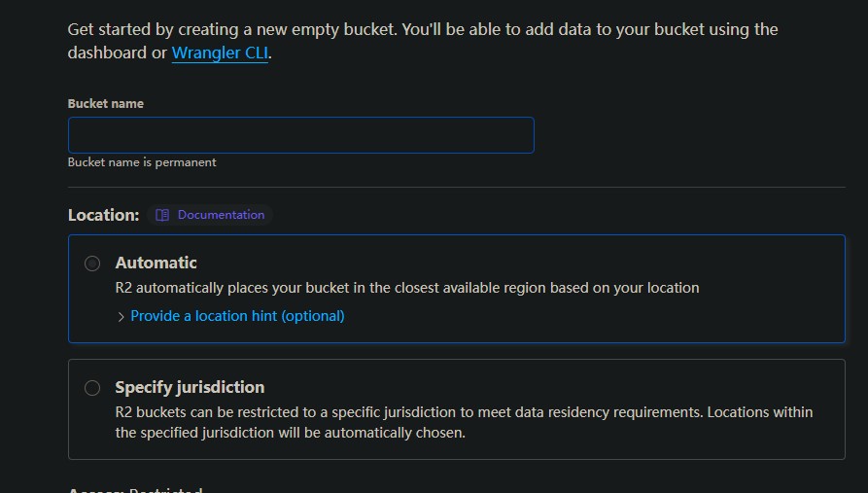The width and height of the screenshot is (868, 493).
Task: Click the divider line below Bucket name
Action: coord(456,187)
